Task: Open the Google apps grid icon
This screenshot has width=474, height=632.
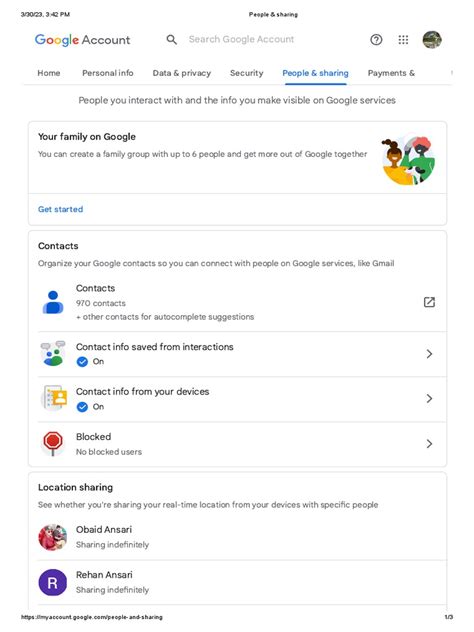Action: pos(403,40)
